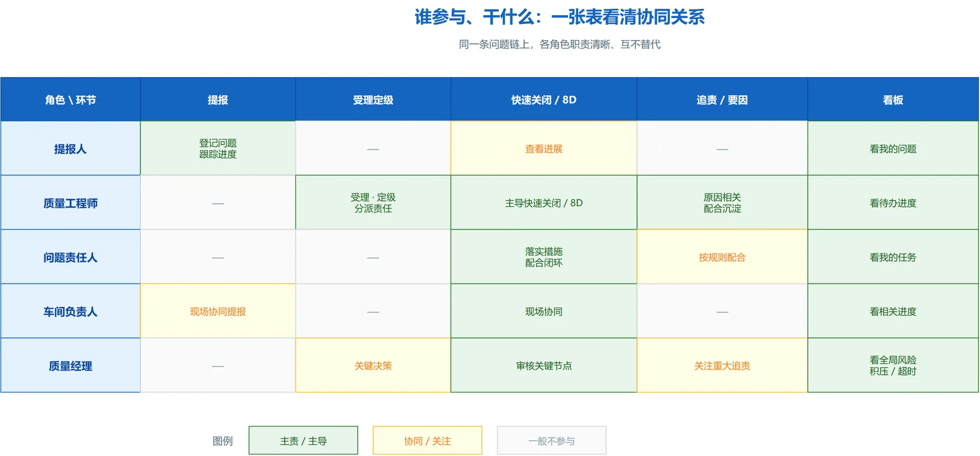The height and width of the screenshot is (456, 980).
Task: Select the yellow 按规则配合 cell
Action: pyautogui.click(x=722, y=257)
